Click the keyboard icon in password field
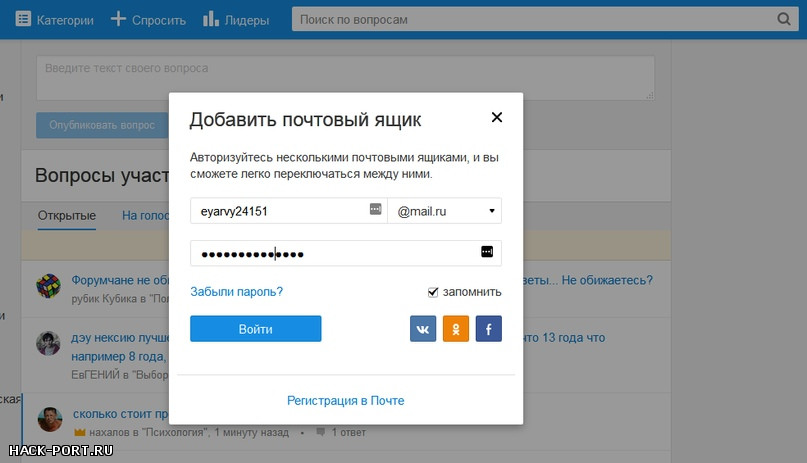Screen dimensions: 807x463 click(487, 252)
